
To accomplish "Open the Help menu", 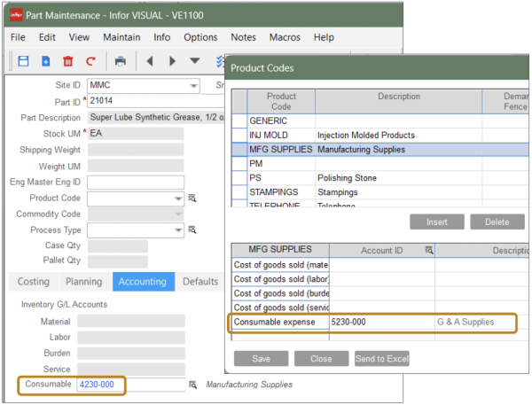I will point(324,37).
